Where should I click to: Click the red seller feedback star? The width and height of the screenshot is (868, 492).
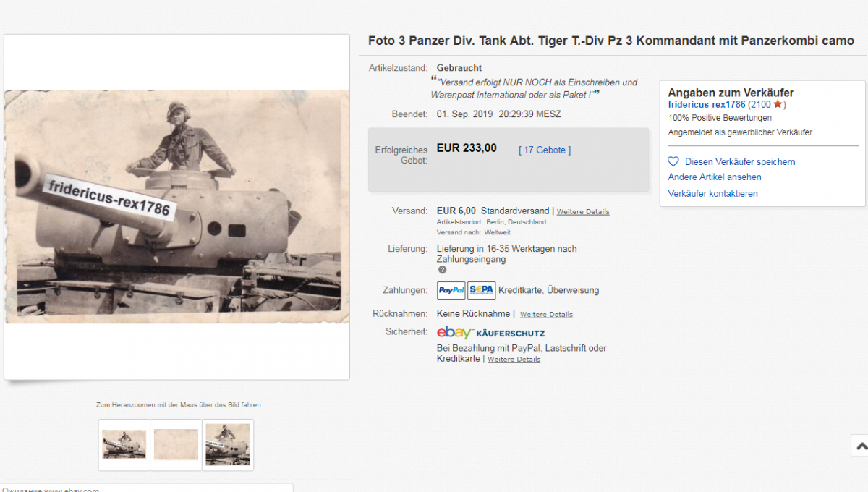(778, 105)
